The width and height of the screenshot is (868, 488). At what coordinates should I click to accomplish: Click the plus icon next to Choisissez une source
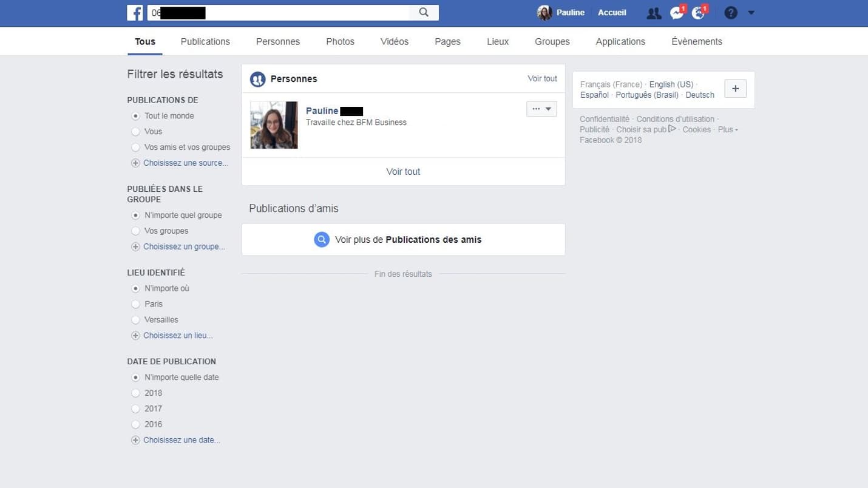point(135,163)
